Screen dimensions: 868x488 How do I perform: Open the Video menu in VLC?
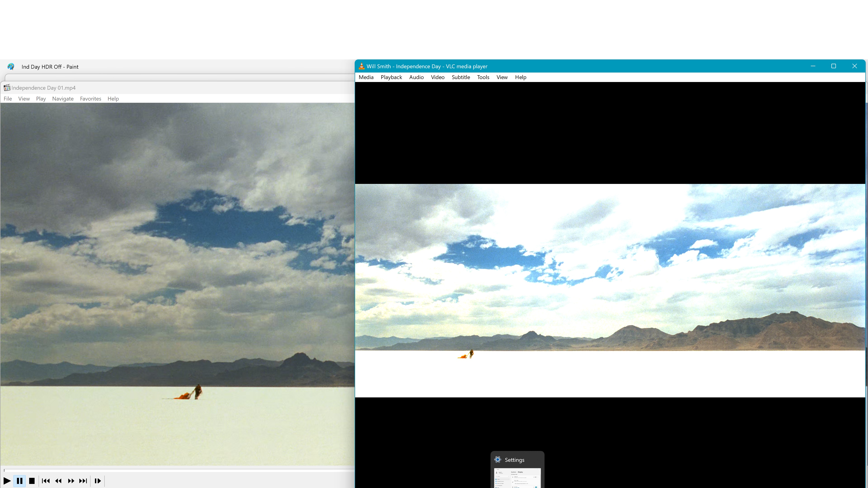click(x=437, y=77)
